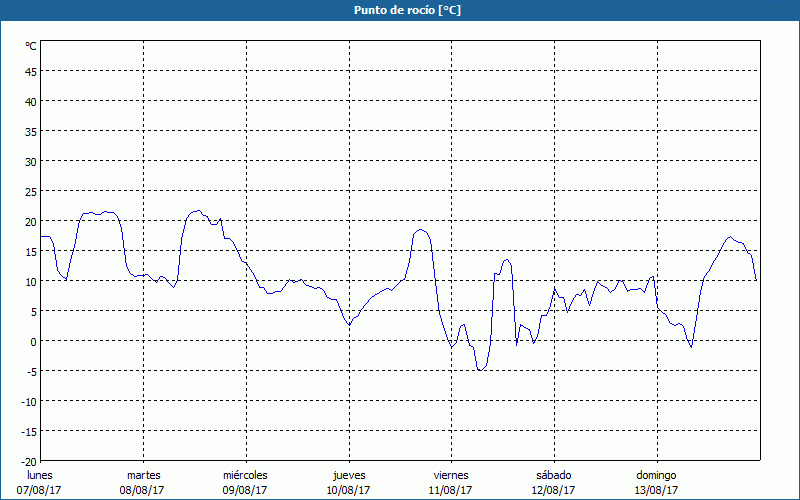
Task: Select the 'sábado' day label
Action: click(x=553, y=475)
